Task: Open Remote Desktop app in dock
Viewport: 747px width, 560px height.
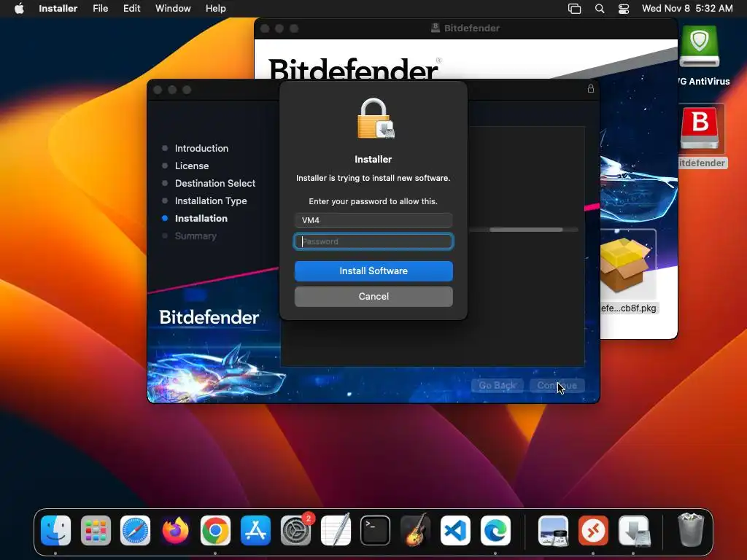Action: pyautogui.click(x=593, y=531)
